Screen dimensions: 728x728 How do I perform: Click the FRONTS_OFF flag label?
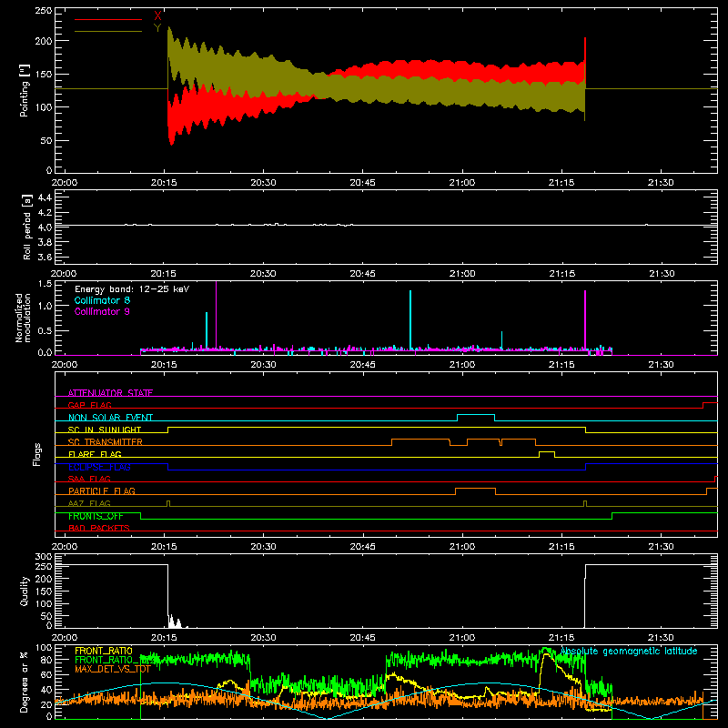(96, 516)
